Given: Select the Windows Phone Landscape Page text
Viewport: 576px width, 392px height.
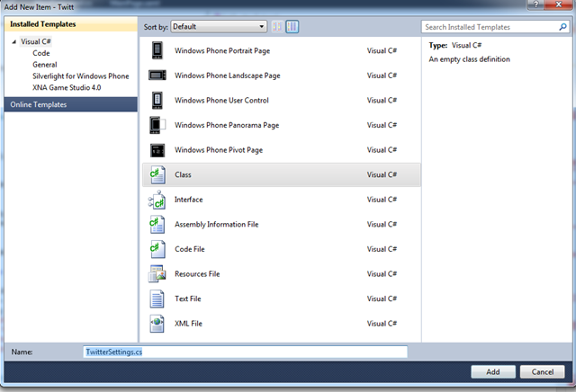Looking at the screenshot, I should pyautogui.click(x=228, y=76).
